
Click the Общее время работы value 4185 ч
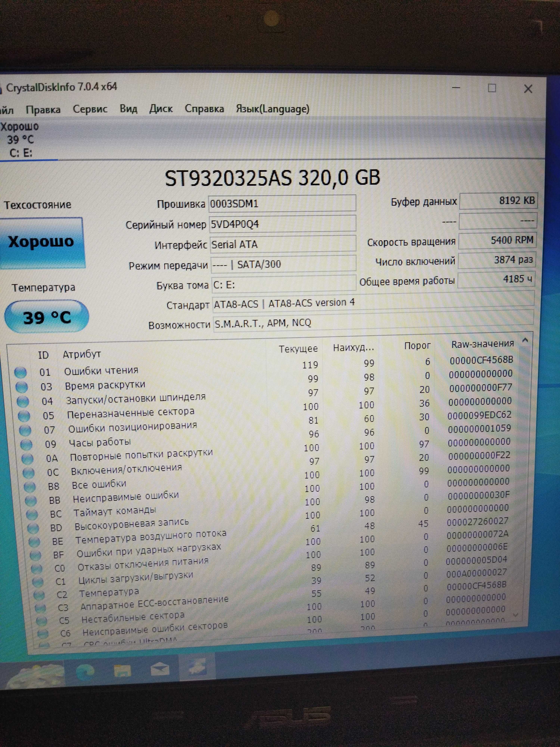coord(497,279)
